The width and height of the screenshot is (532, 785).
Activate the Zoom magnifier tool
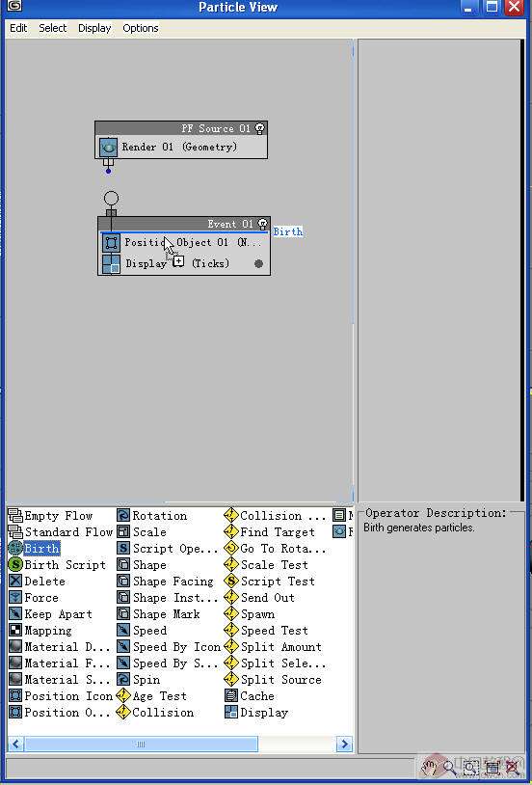[x=450, y=767]
